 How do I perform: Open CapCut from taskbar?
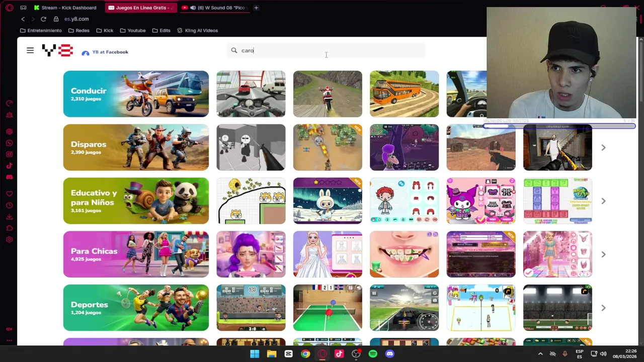click(x=288, y=354)
